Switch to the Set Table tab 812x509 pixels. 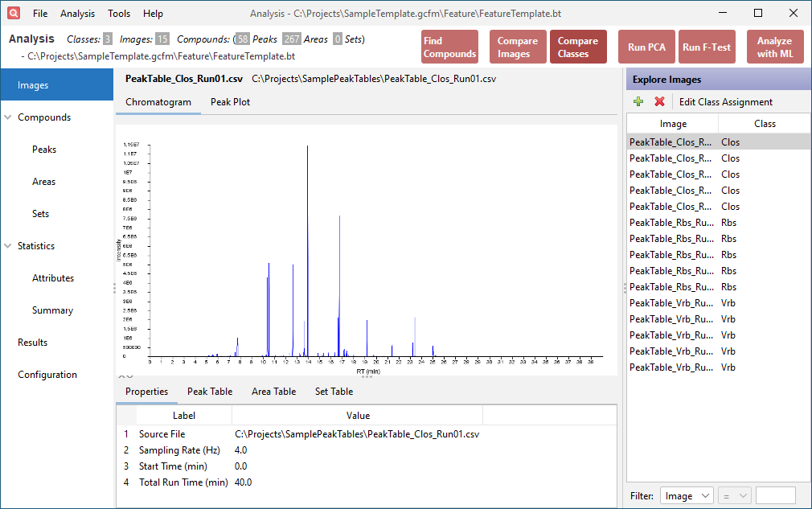point(334,391)
